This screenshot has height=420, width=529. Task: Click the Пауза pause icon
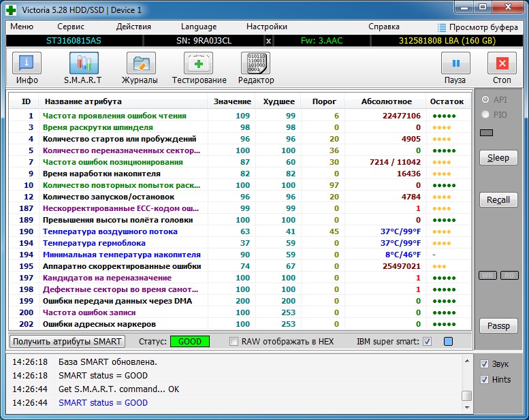pyautogui.click(x=455, y=63)
